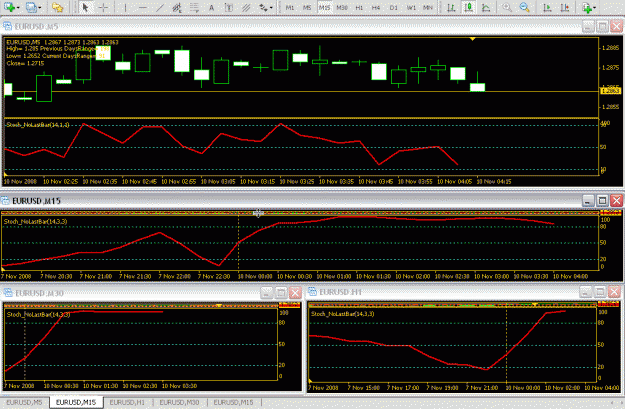Select the Equidistant Channel tool

pyautogui.click(x=177, y=7)
